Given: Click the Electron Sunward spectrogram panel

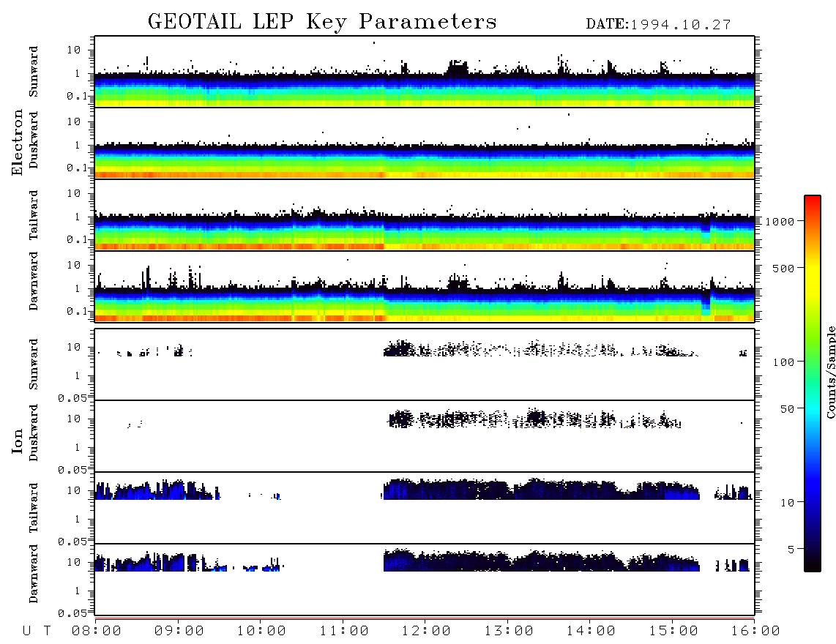Looking at the screenshot, I should (425, 72).
